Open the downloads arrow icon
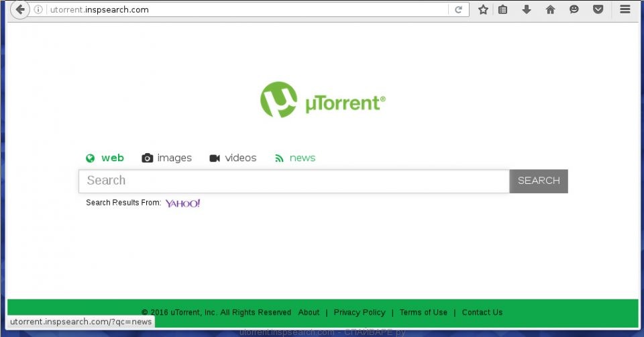 [x=527, y=9]
